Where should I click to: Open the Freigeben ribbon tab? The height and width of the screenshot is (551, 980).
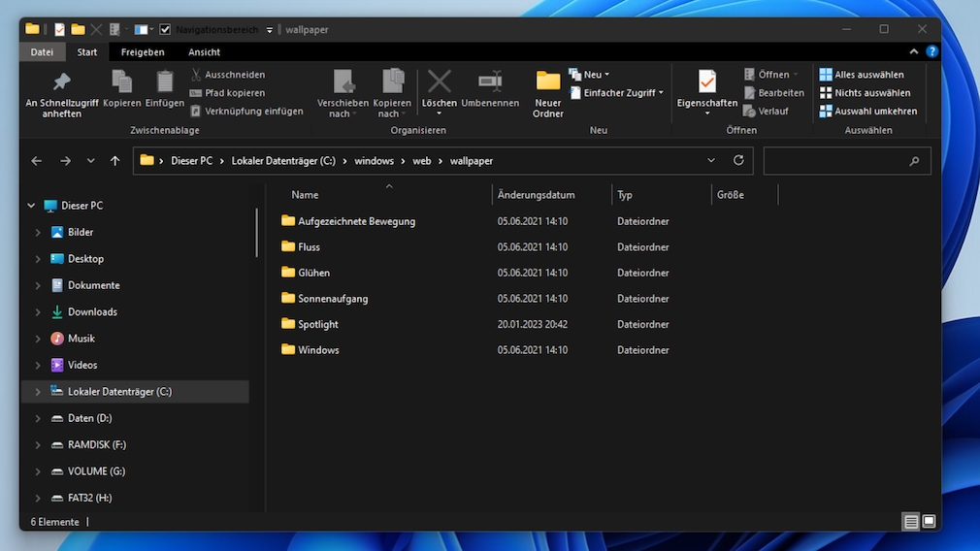[143, 52]
